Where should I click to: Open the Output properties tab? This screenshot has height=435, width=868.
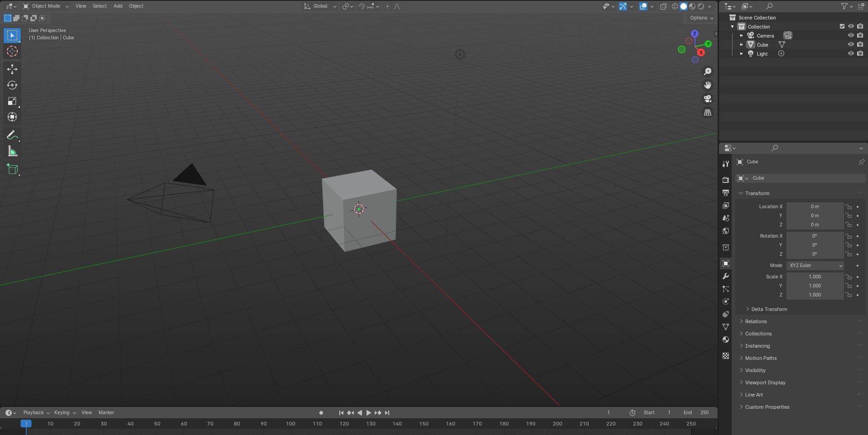(x=726, y=192)
